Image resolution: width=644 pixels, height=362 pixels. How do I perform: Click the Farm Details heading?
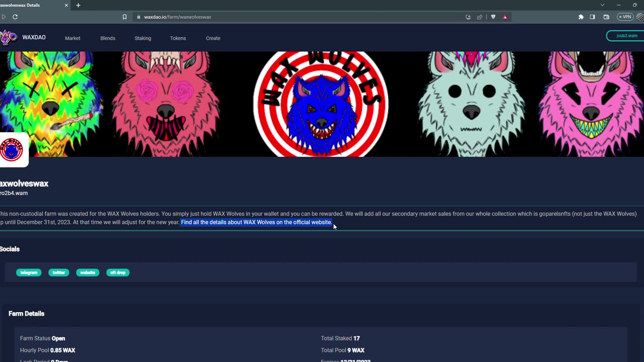click(x=27, y=314)
